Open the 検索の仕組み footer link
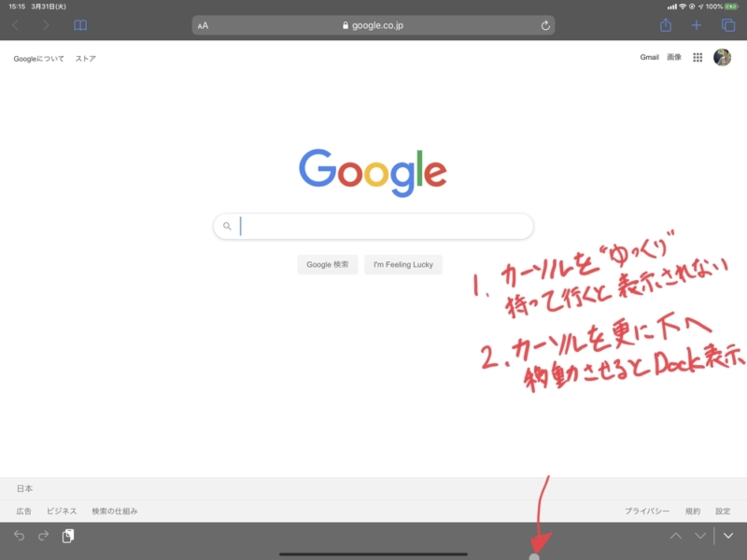Viewport: 747px width, 560px height. pyautogui.click(x=114, y=511)
